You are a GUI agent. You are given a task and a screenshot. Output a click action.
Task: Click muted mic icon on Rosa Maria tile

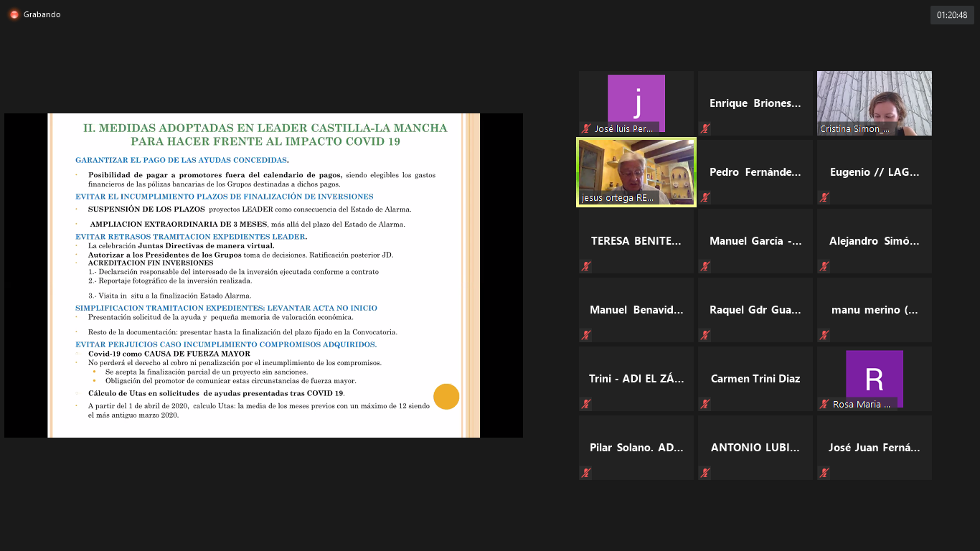point(824,405)
